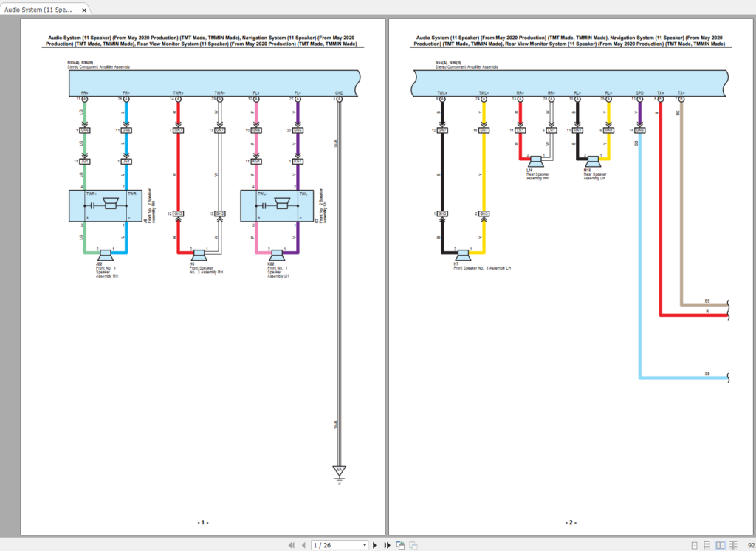This screenshot has width=756, height=551.
Task: Click the GND terminal label on page 1
Action: tap(339, 92)
